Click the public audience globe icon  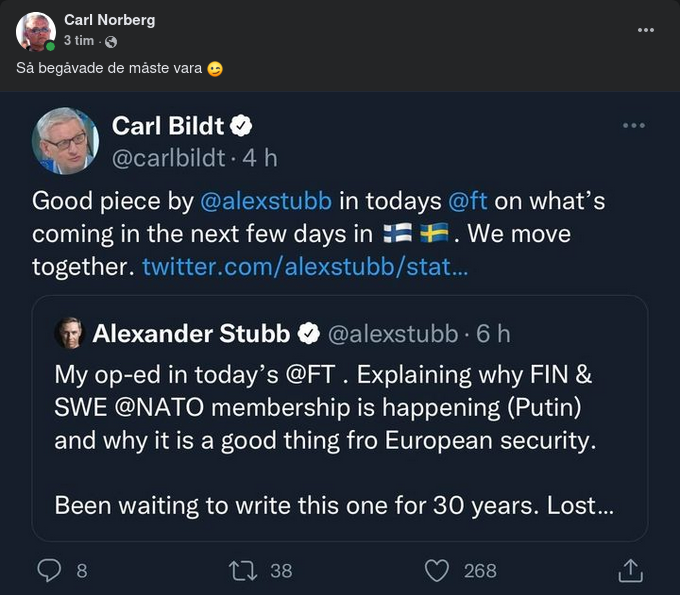111,41
